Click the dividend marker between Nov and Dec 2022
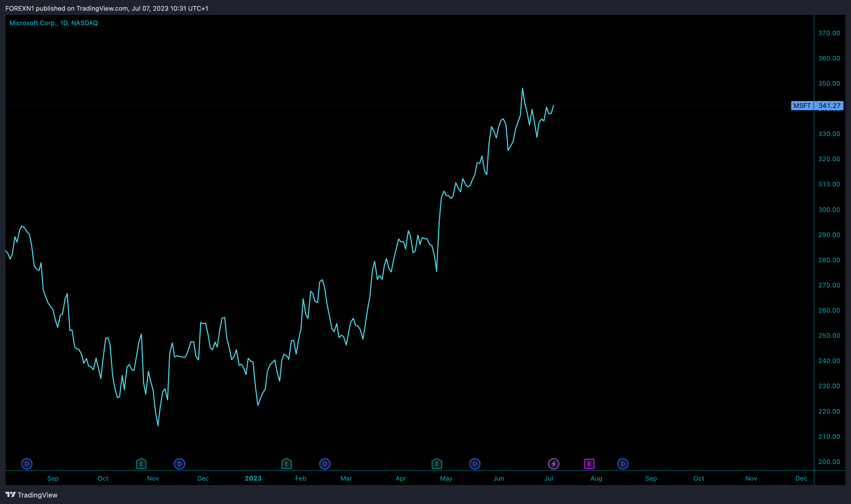This screenshot has width=851, height=504. click(179, 464)
